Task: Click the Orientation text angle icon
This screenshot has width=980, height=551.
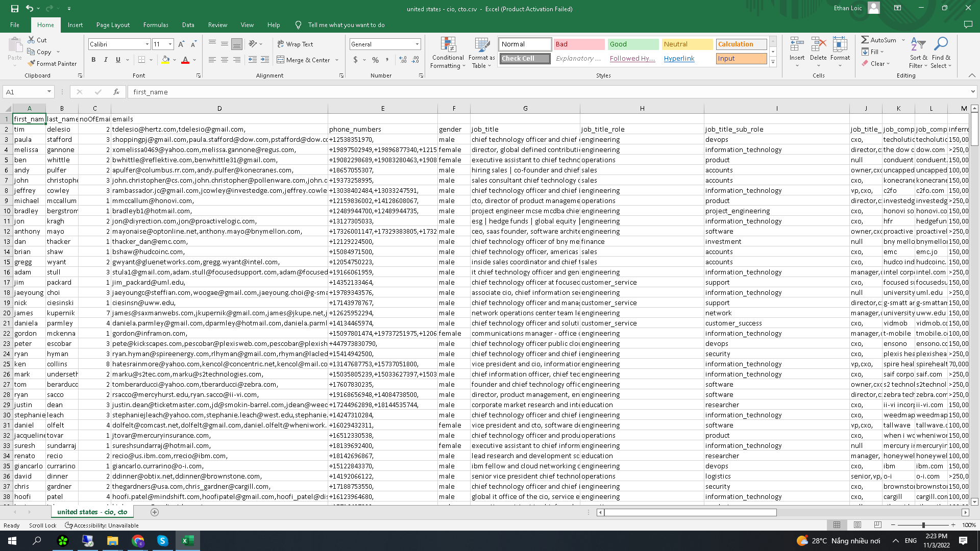Action: 253,44
